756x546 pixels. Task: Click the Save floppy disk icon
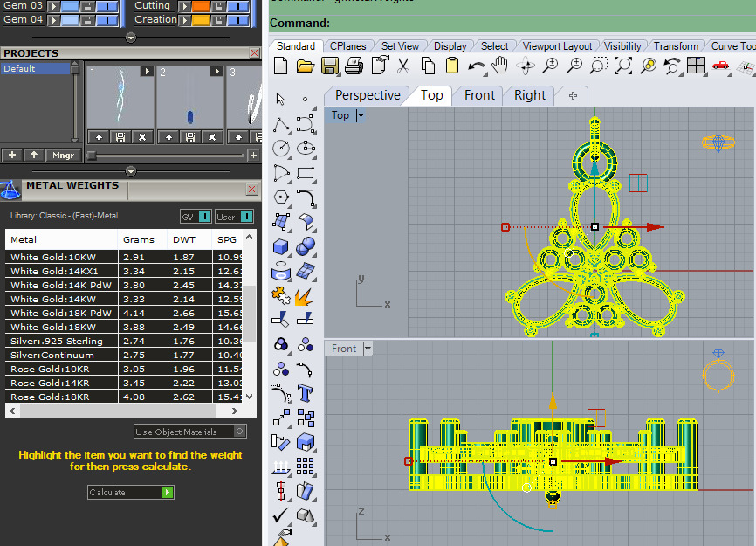[x=330, y=66]
